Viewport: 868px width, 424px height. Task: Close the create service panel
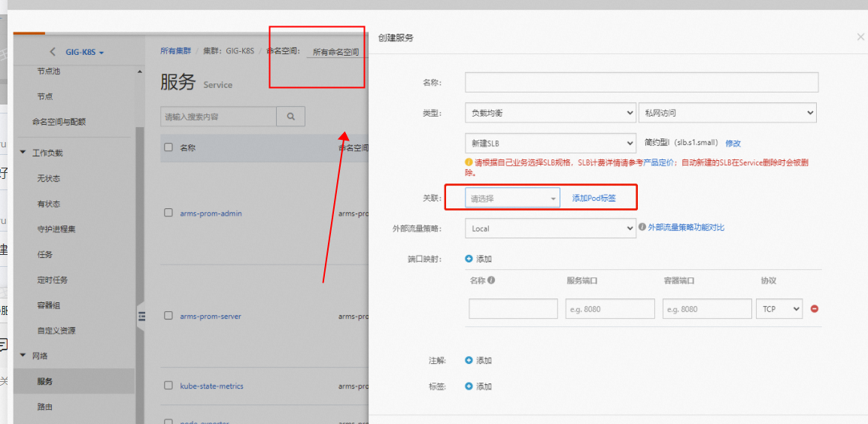860,37
